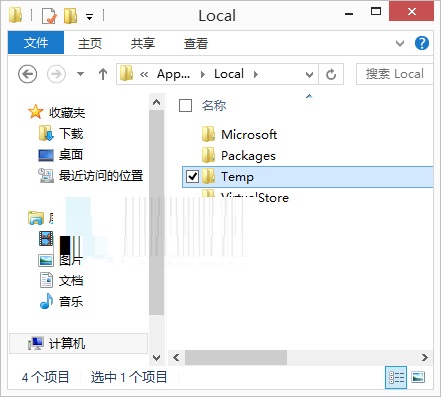Screen dimensions: 441x397
Task: Open 桌面 in the favorites list
Action: (71, 155)
